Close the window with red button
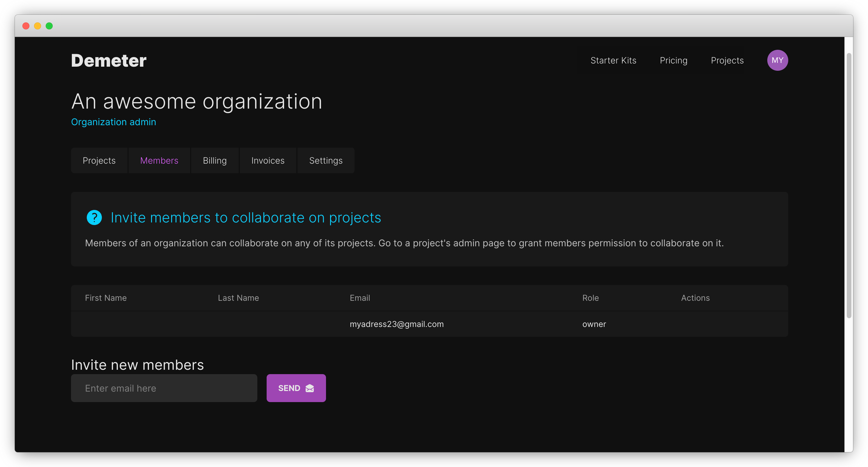 tap(26, 26)
